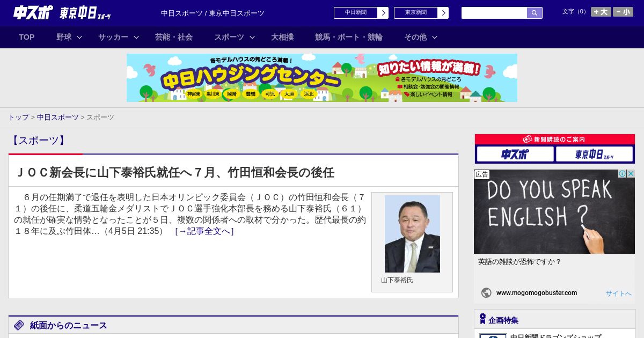Click the 山下泰裕氏 photo caption
The height and width of the screenshot is (338, 644).
point(397,280)
